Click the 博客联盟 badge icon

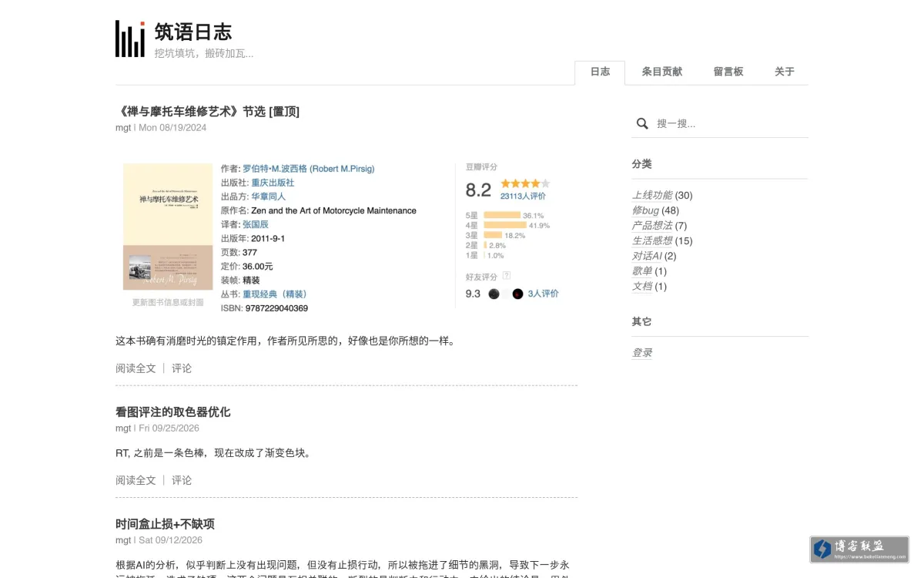[859, 549]
